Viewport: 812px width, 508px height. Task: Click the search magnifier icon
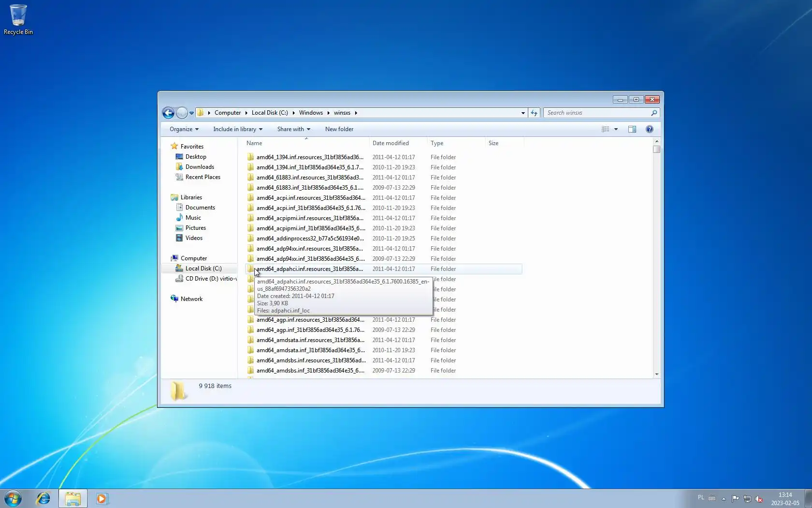(x=654, y=113)
